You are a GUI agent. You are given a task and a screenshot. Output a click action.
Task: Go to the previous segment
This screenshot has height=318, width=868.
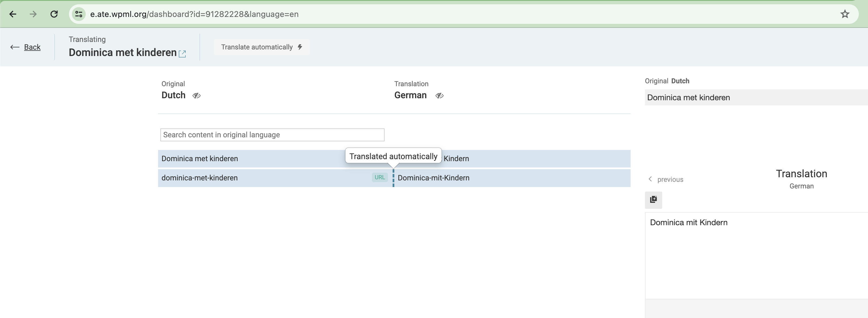click(666, 180)
